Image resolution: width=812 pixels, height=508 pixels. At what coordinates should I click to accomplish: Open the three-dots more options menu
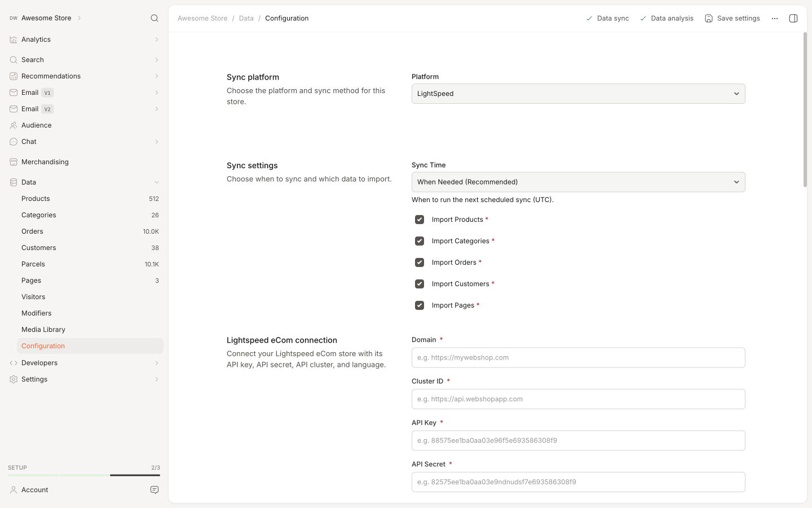[775, 19]
